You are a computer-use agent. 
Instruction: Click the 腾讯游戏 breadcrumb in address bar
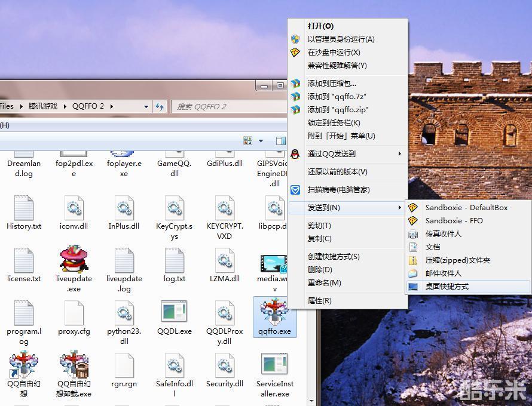(43, 106)
